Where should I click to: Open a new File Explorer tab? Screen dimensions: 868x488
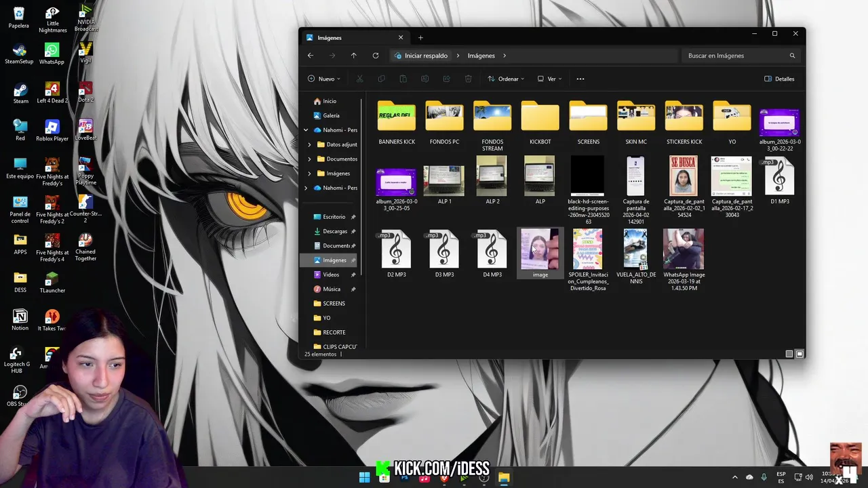pyautogui.click(x=420, y=38)
